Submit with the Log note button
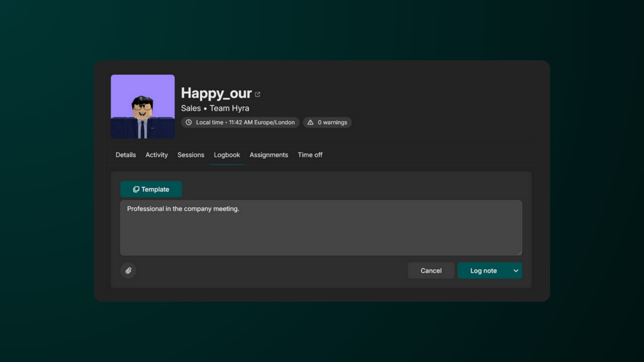This screenshot has width=644, height=362. [483, 270]
